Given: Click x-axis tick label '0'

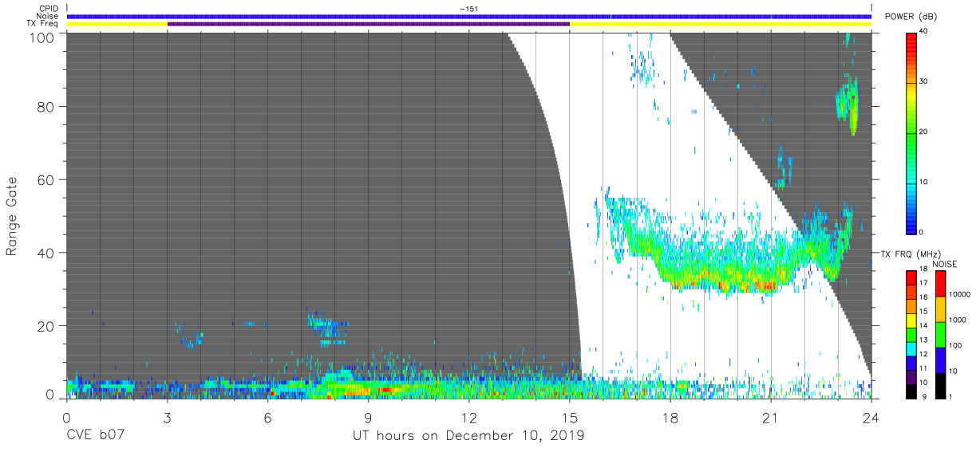Looking at the screenshot, I should point(66,417).
